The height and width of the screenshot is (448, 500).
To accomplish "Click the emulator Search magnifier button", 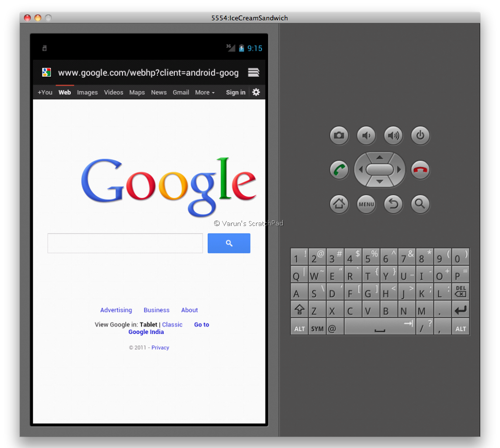I will (x=420, y=204).
